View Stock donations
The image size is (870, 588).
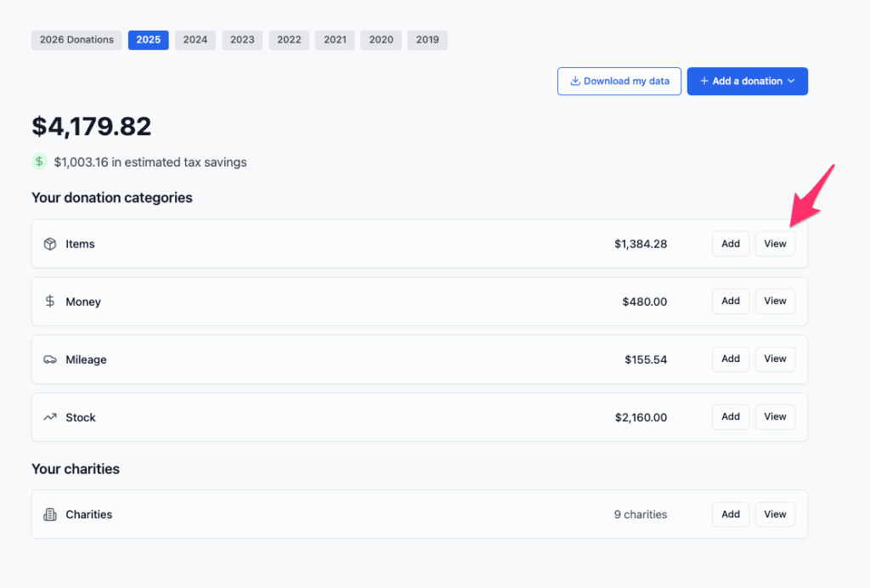click(x=775, y=417)
